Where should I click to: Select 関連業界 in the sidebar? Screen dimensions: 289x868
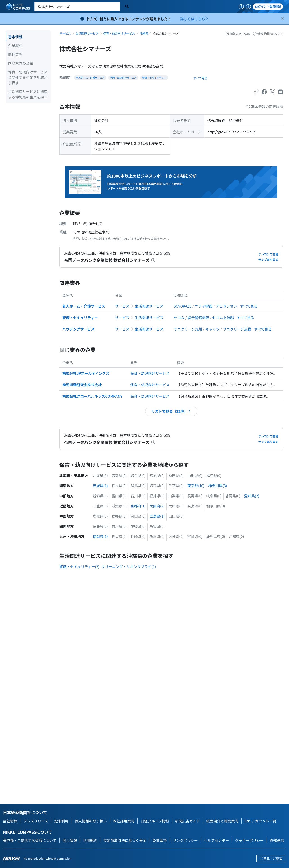(15, 55)
